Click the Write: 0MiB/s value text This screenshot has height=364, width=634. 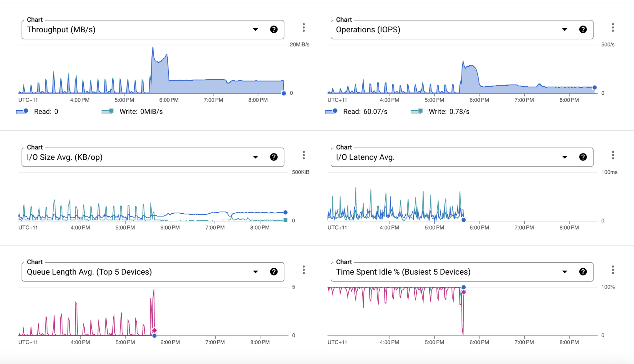coord(141,112)
